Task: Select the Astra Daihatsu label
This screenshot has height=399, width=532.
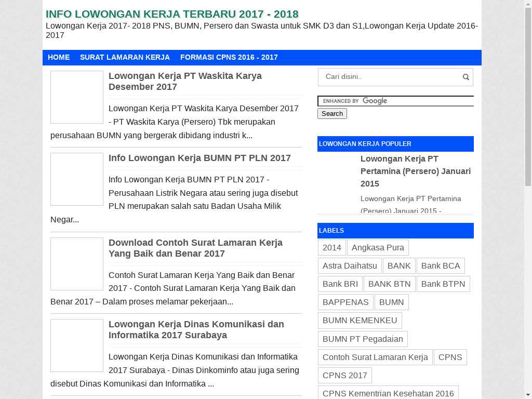Action: click(350, 266)
